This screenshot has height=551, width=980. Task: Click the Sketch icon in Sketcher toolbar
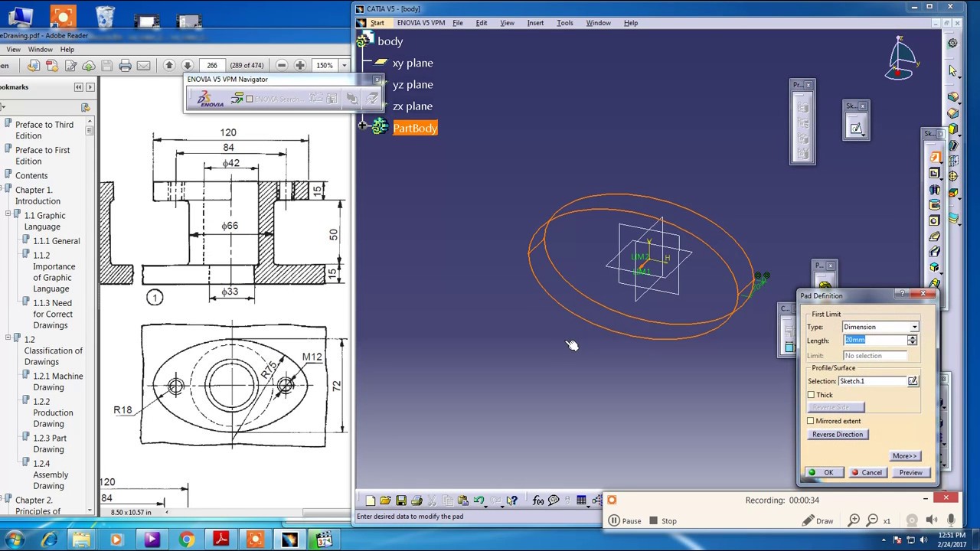point(856,129)
